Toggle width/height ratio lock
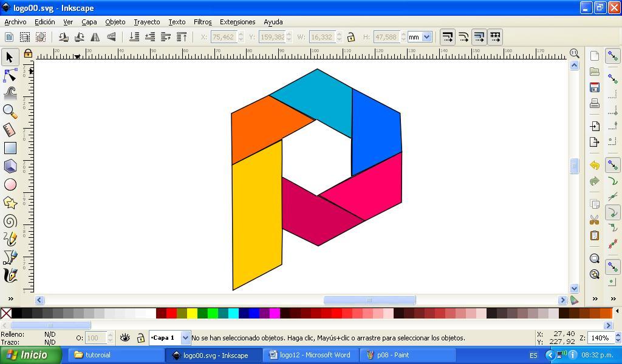Viewport: 622px width, 364px height. click(350, 37)
